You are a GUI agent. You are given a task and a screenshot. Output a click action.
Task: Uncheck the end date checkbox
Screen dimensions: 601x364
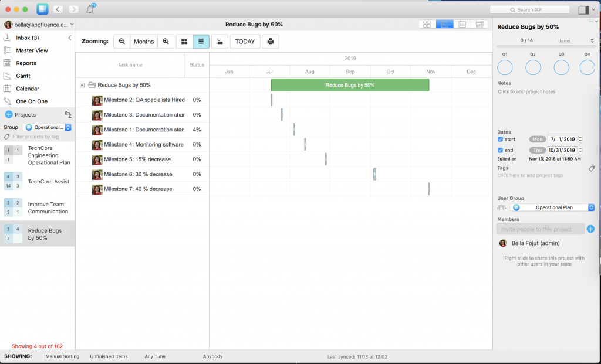pyautogui.click(x=501, y=150)
